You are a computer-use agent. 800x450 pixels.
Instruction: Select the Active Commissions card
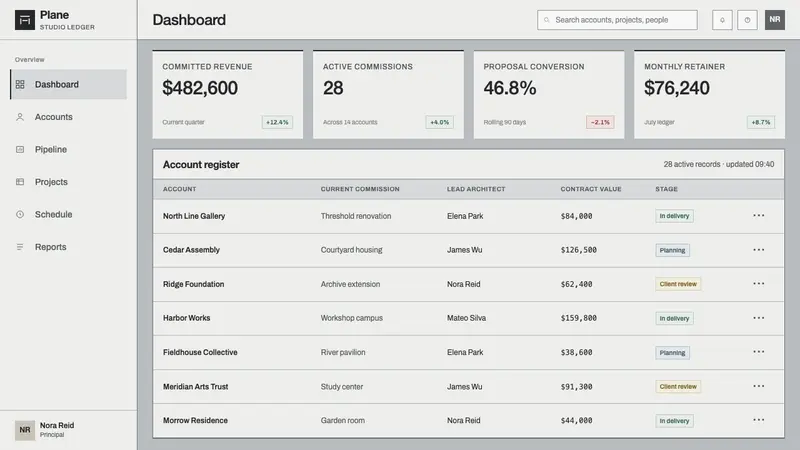tap(388, 94)
